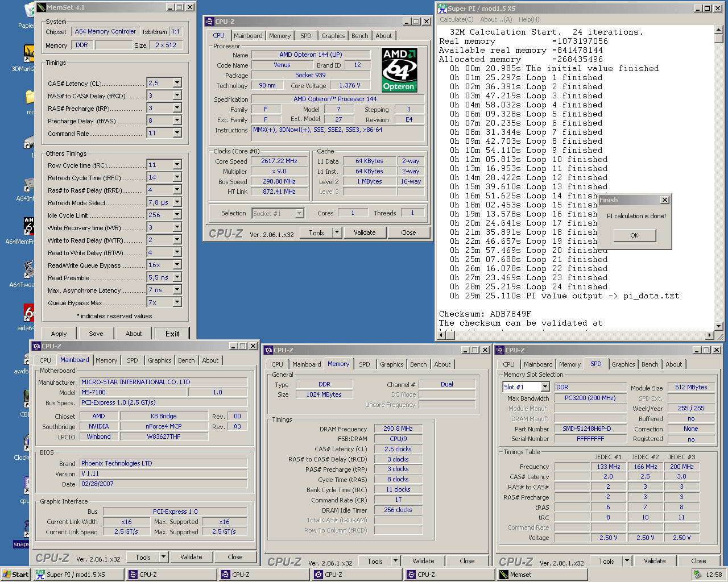728x582 pixels.
Task: Open Read/Write Queue Bypass dropdown
Action: [x=177, y=265]
